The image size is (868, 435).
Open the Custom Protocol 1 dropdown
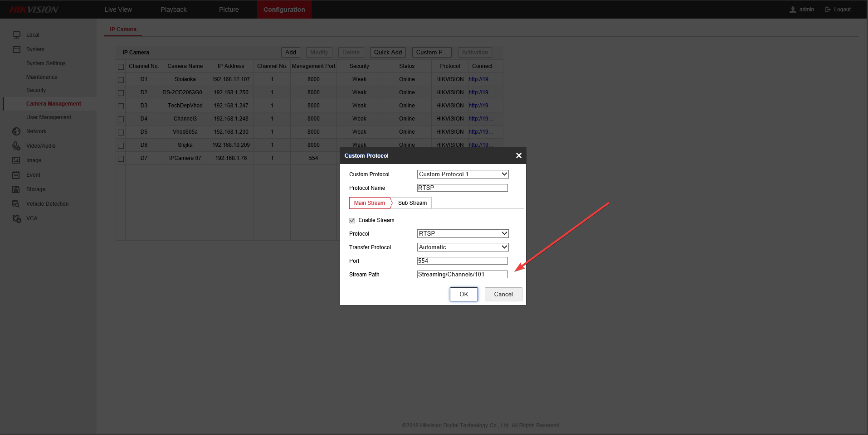pos(463,174)
